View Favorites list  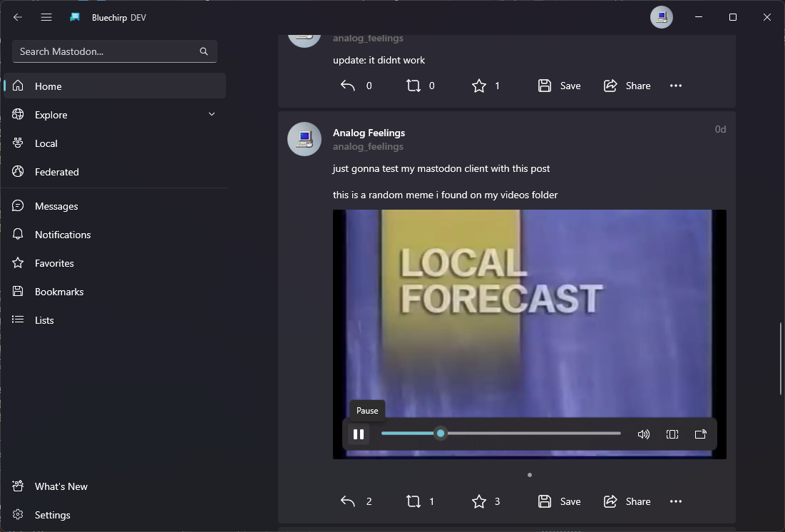pos(115,263)
